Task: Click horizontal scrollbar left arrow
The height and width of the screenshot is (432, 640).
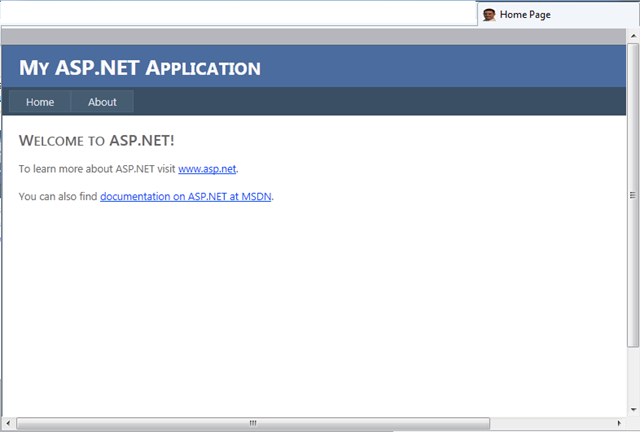Action: point(8,423)
